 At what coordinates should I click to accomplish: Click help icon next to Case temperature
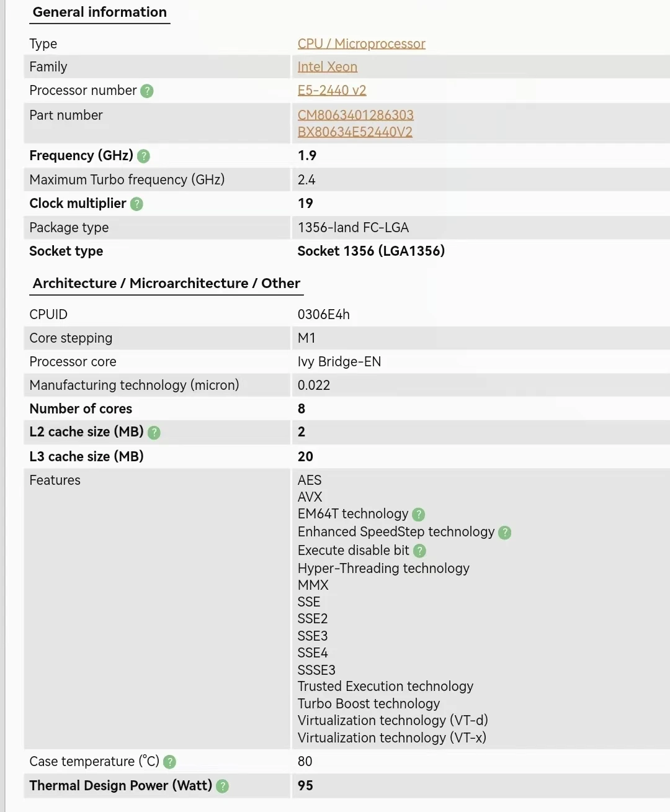point(169,762)
